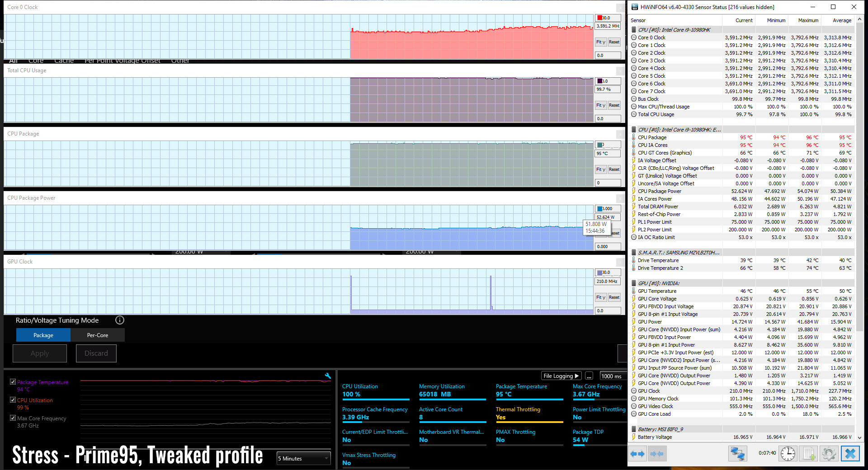Screen dimensions: 868x470
Task: Click the expand columns double-arrow icon in HWiNFO
Action: click(637, 453)
